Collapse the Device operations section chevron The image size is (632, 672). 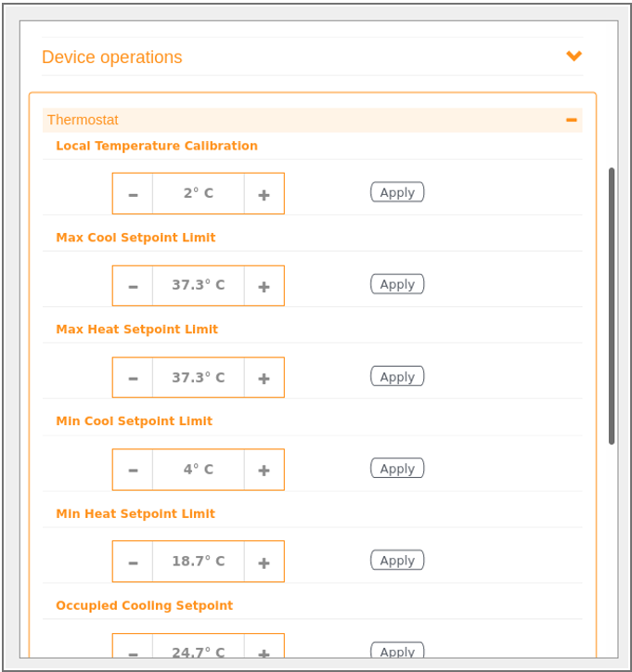(574, 56)
